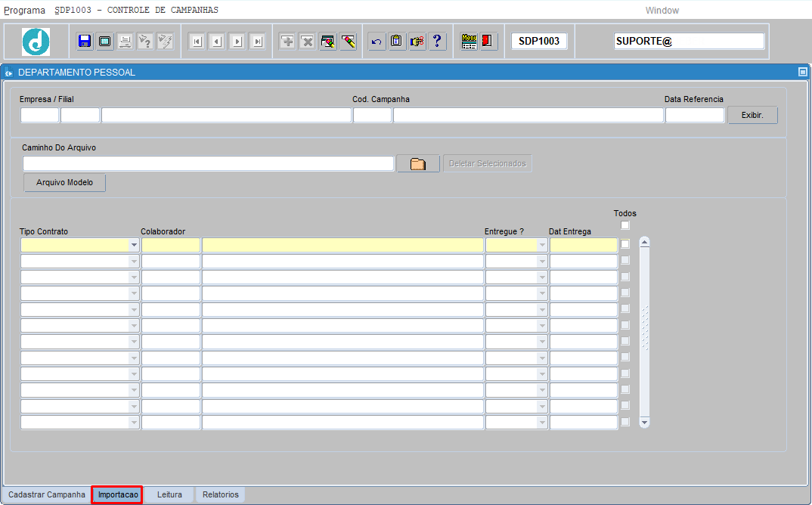Tick the checkbox on the first grid row
Screen dimensions: 812x505
[625, 244]
